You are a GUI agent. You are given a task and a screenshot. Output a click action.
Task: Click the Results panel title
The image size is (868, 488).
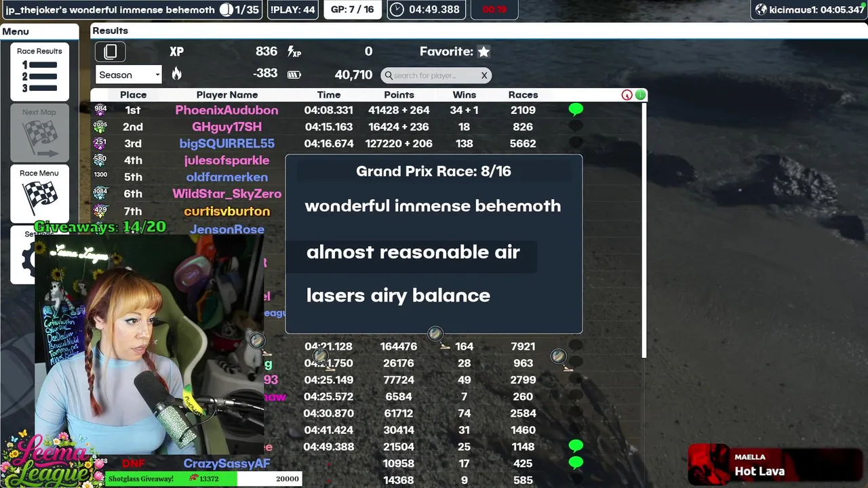point(111,30)
